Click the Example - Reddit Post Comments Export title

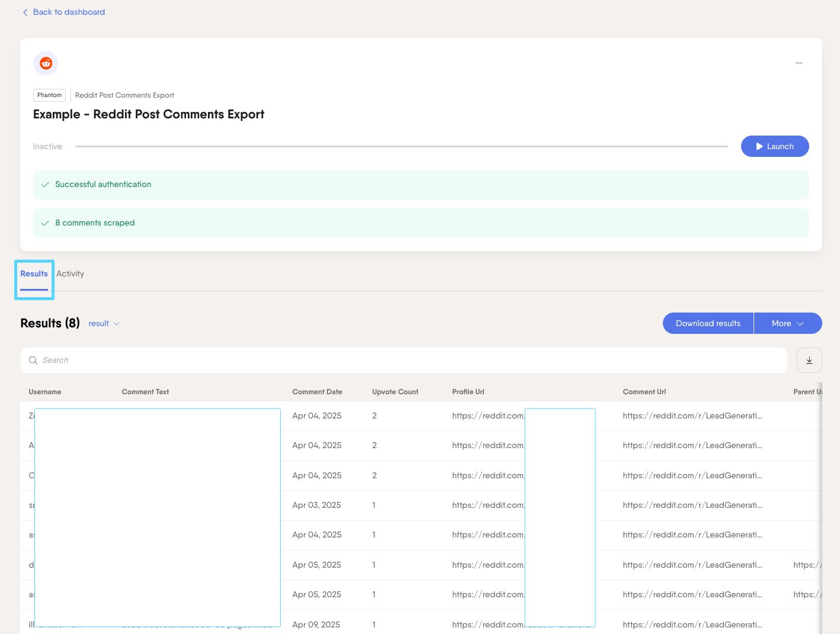tap(149, 114)
